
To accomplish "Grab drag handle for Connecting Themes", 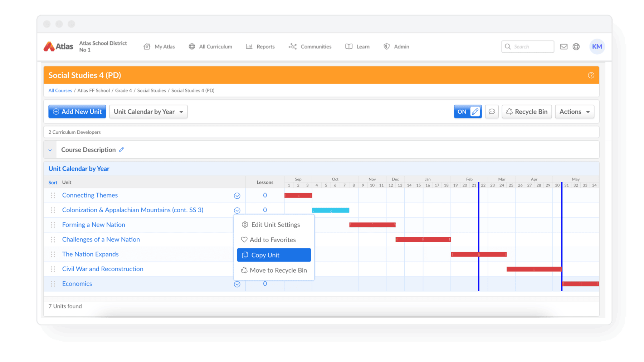I will tap(53, 195).
